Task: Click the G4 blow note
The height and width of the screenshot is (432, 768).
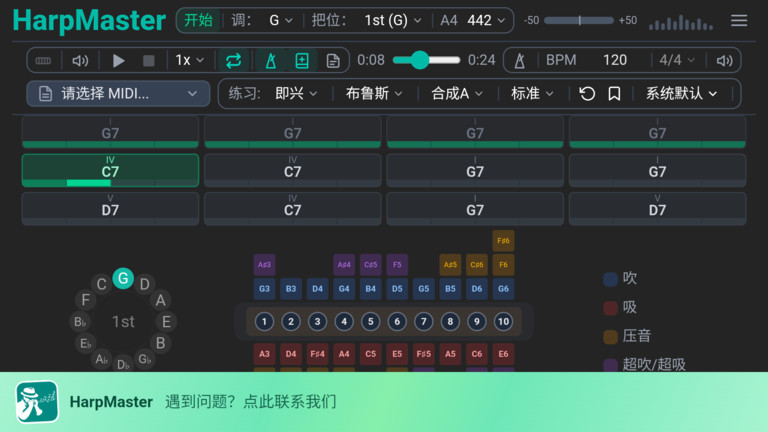Action: (344, 289)
